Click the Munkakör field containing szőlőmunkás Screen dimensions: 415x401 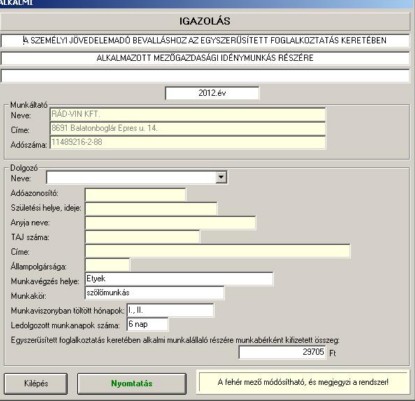pyautogui.click(x=155, y=293)
